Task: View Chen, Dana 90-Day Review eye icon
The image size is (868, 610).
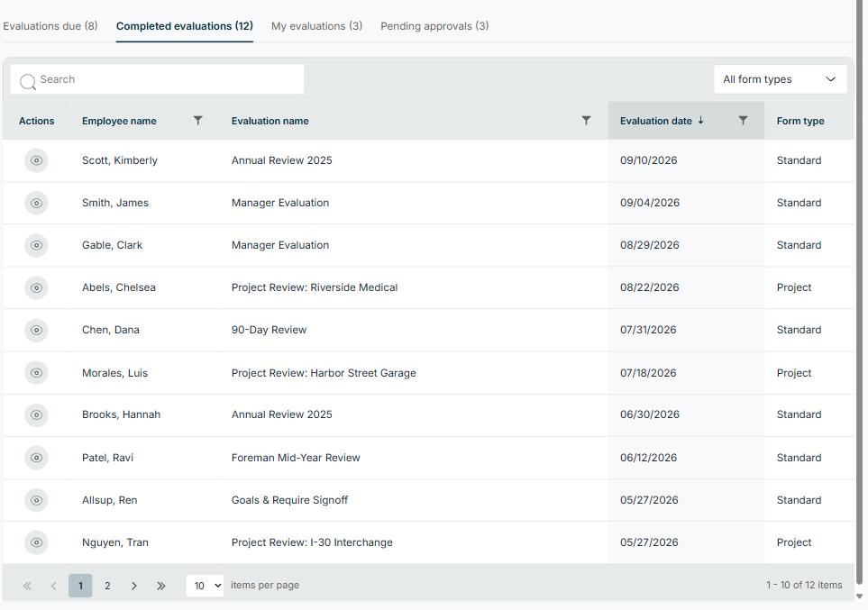Action: (x=36, y=330)
